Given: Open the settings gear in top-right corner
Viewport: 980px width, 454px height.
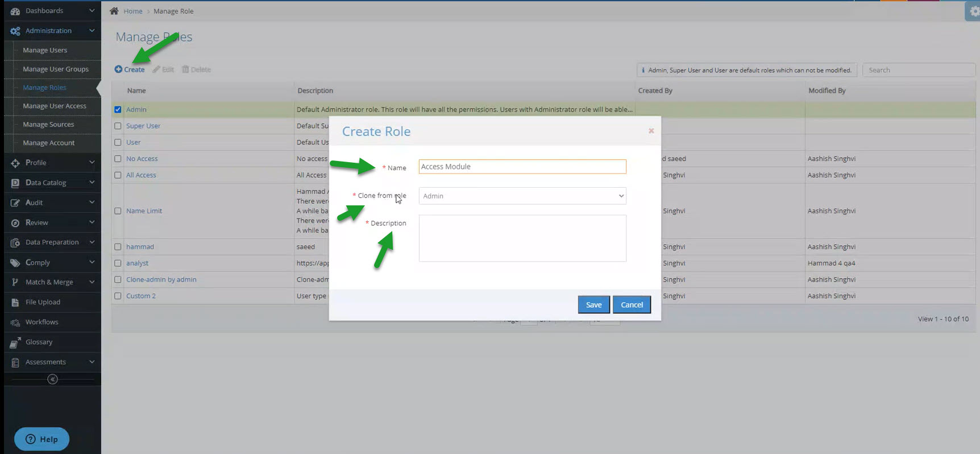Looking at the screenshot, I should 974,11.
